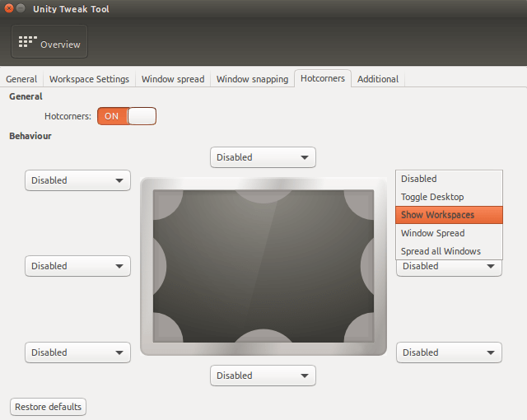527x420 pixels.
Task: Go to the Additional tab
Action: [378, 79]
